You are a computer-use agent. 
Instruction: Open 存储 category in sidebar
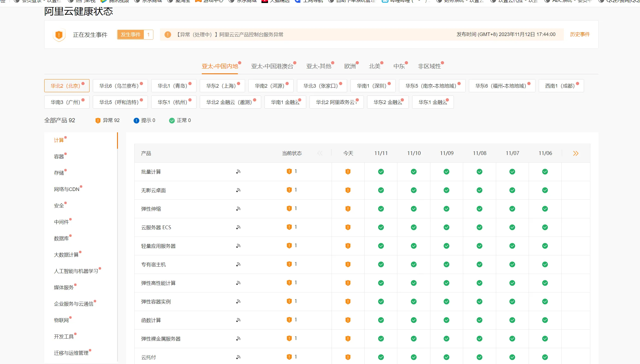click(59, 173)
